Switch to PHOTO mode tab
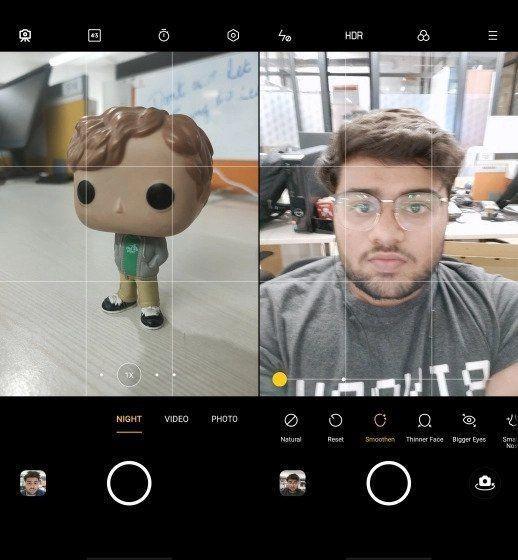The image size is (518, 560). (224, 419)
